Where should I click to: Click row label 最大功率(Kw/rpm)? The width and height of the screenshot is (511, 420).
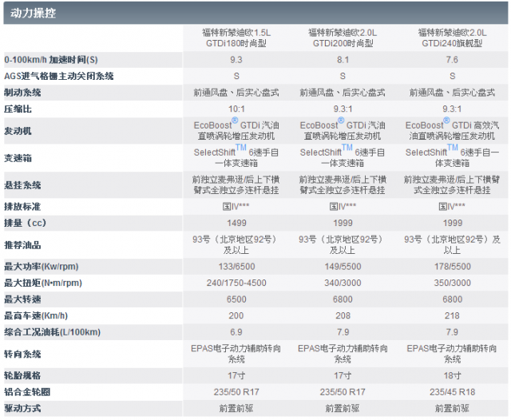pos(42,267)
